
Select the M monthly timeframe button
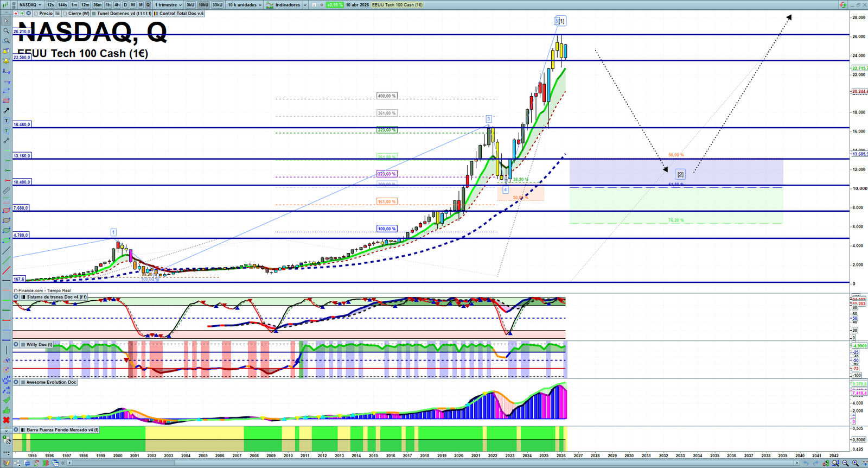pos(141,5)
